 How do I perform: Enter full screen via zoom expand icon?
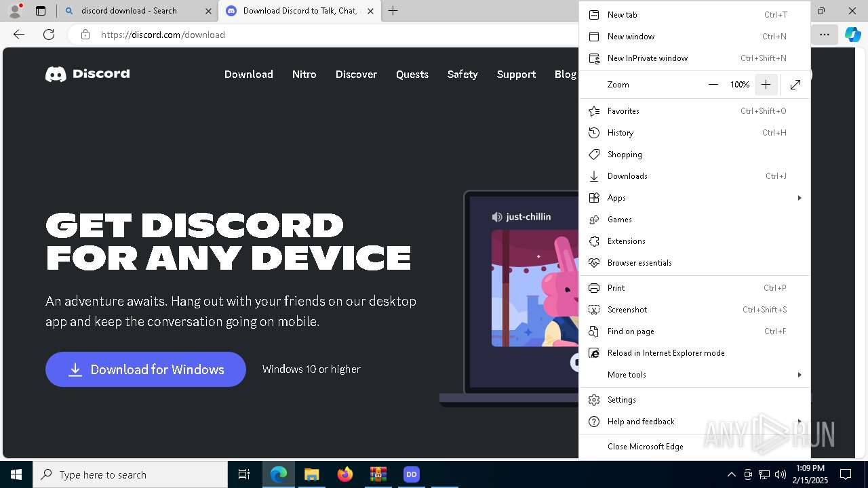pyautogui.click(x=795, y=85)
